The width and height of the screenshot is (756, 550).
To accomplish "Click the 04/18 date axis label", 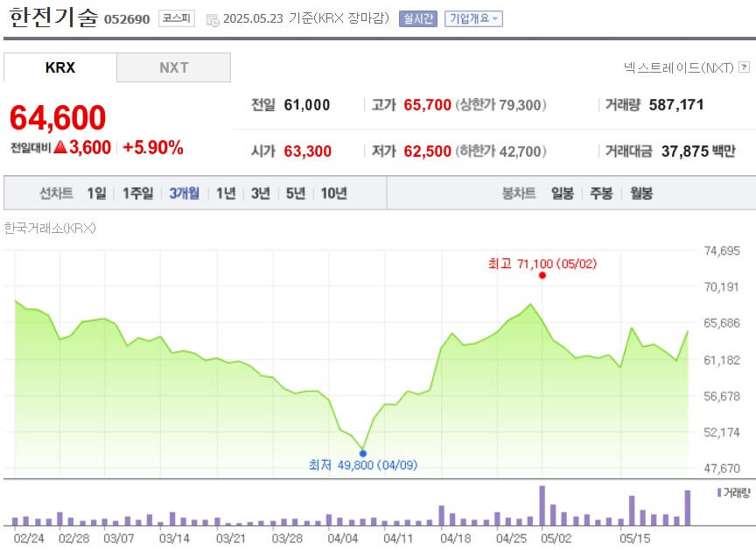I will pos(456,539).
